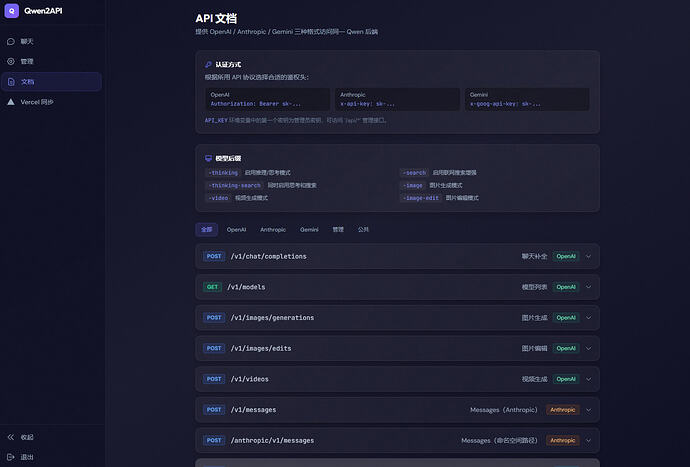Click GET badge on /v1/models row

(212, 287)
